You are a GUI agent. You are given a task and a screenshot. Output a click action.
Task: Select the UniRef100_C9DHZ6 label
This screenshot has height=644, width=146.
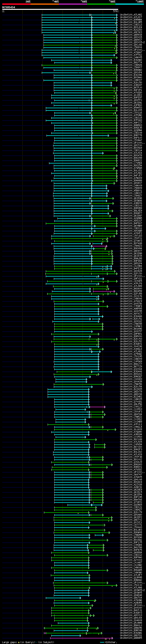[x=131, y=65]
